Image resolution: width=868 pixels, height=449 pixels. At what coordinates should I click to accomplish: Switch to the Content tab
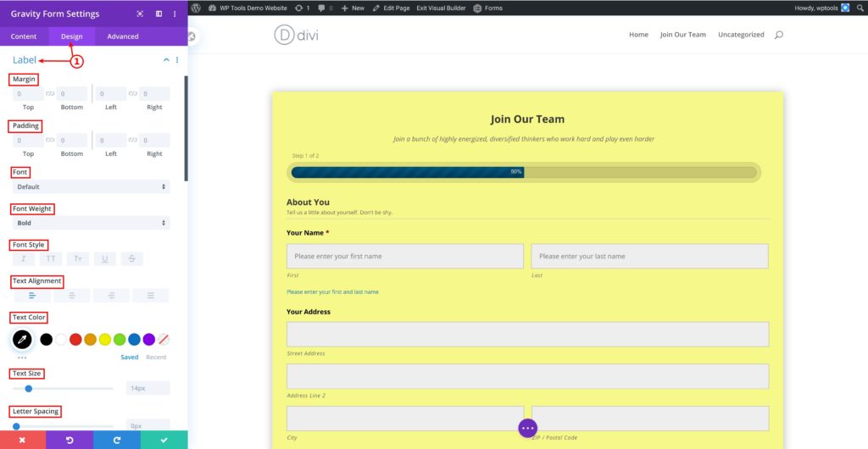tap(24, 36)
